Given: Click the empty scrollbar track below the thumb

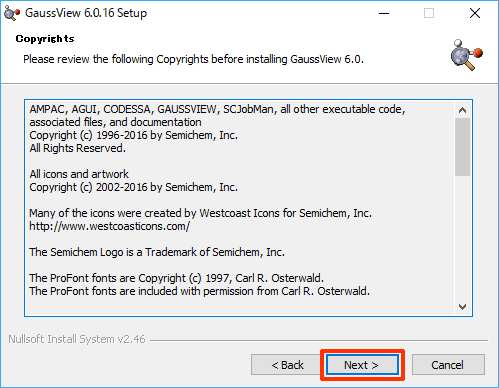Looking at the screenshot, I should 462,237.
